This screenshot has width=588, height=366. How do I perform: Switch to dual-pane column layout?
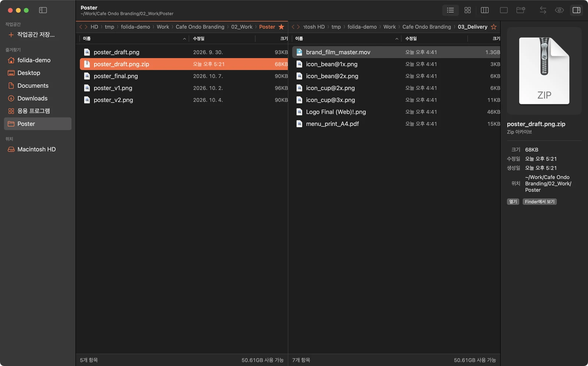pyautogui.click(x=485, y=10)
